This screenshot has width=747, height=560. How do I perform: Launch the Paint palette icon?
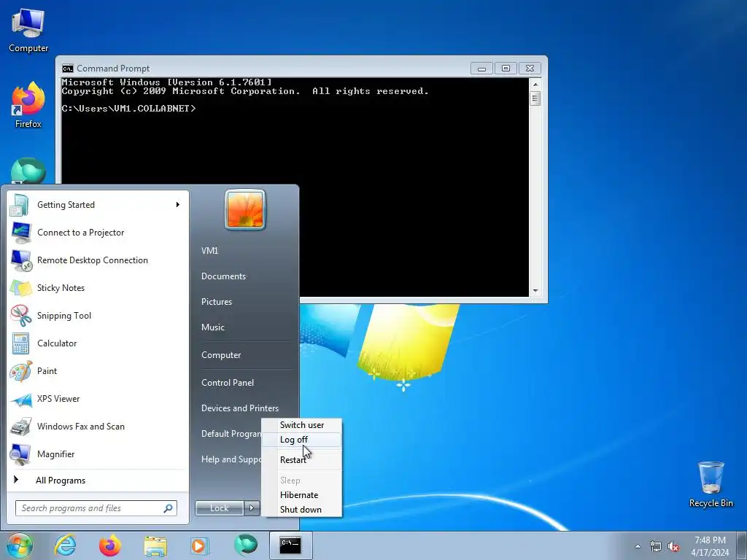tap(20, 371)
